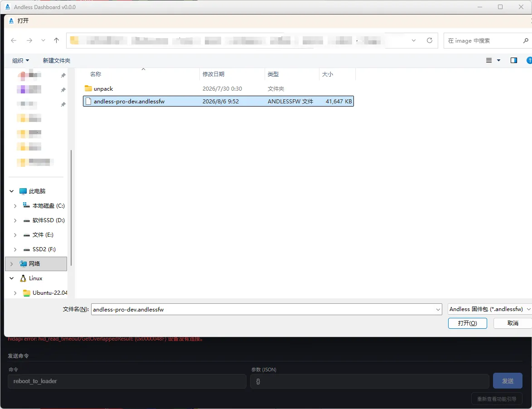Go up one folder level
Screen dimensions: 532x409
[x=56, y=40]
